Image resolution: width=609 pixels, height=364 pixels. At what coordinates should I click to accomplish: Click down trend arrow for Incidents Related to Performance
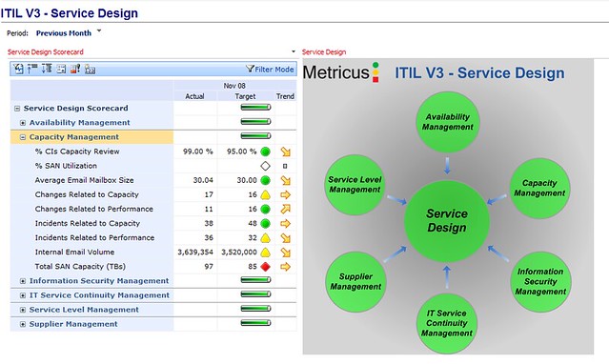pyautogui.click(x=286, y=238)
